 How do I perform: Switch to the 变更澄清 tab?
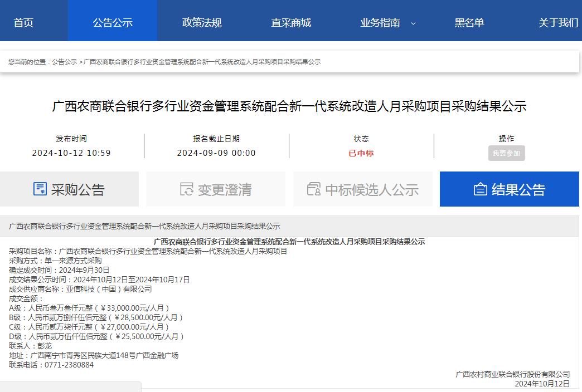216,189
